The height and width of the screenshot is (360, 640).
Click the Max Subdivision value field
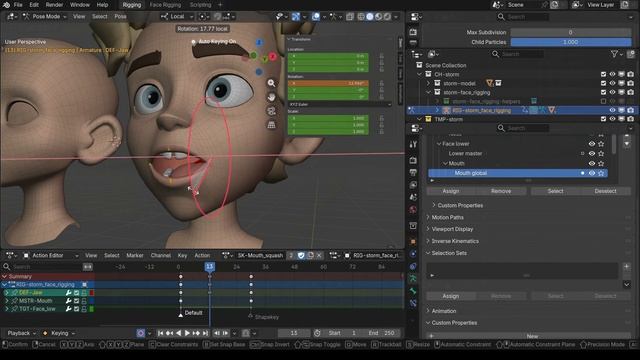[x=571, y=32]
